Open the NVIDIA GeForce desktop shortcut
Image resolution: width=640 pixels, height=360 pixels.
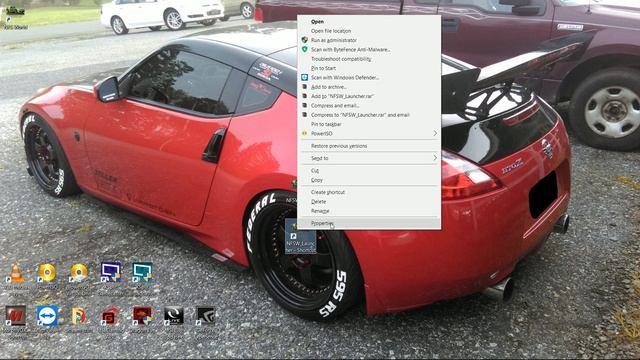point(206,316)
